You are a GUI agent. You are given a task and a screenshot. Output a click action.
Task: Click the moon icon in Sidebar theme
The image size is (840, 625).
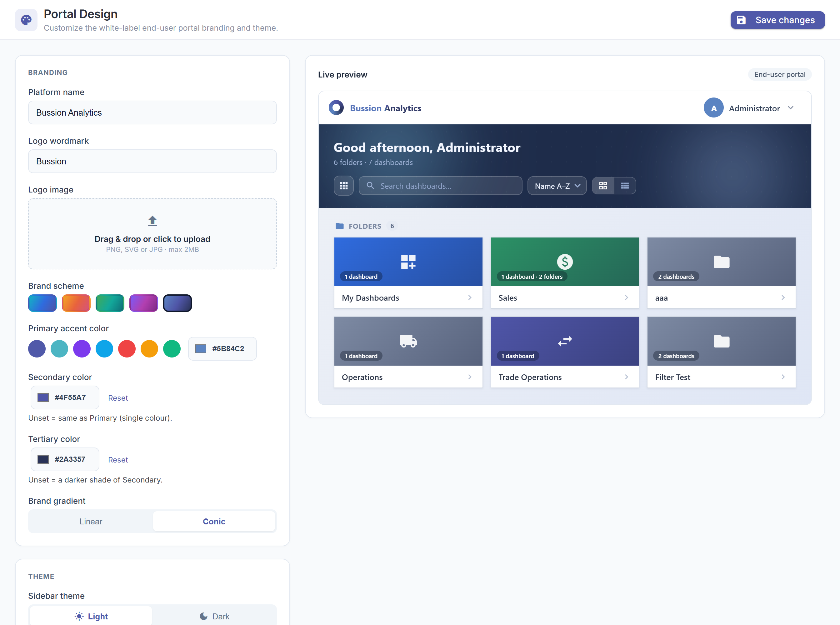click(203, 616)
